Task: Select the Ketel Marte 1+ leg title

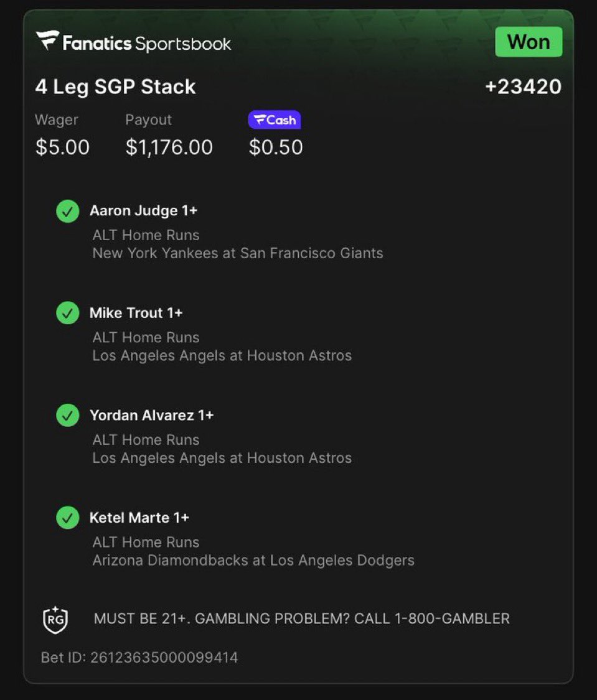Action: [x=139, y=518]
